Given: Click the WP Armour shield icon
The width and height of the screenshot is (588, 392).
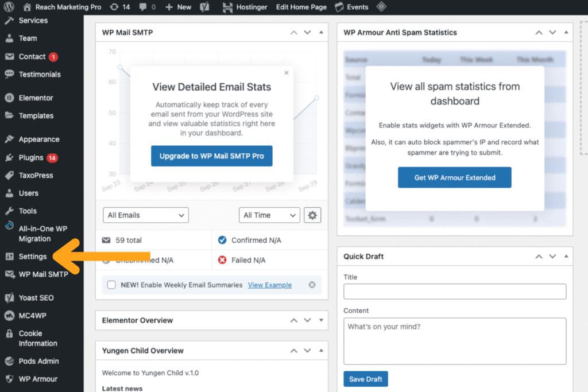Looking at the screenshot, I should (x=9, y=379).
